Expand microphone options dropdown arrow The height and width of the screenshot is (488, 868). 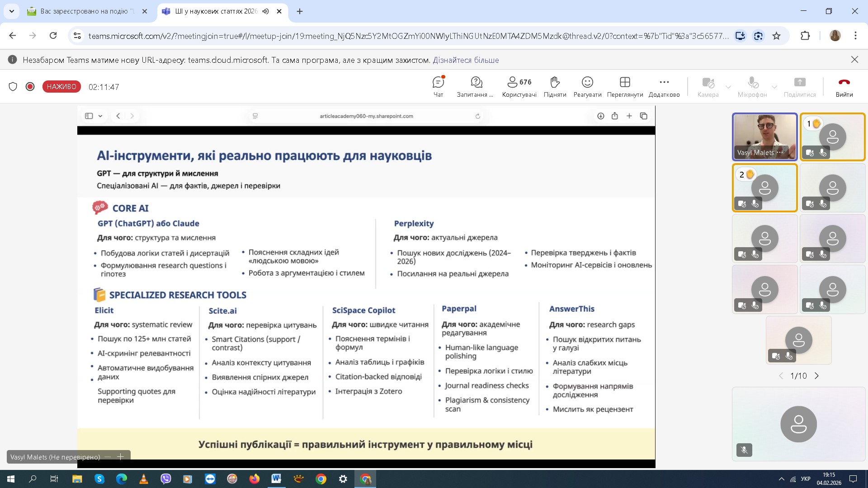click(774, 87)
